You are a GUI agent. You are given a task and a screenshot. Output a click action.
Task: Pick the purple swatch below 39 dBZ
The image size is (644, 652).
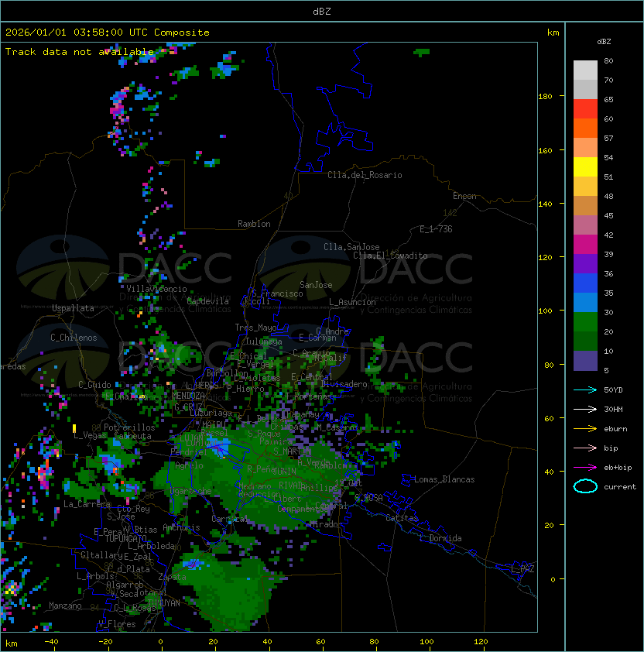(x=585, y=264)
